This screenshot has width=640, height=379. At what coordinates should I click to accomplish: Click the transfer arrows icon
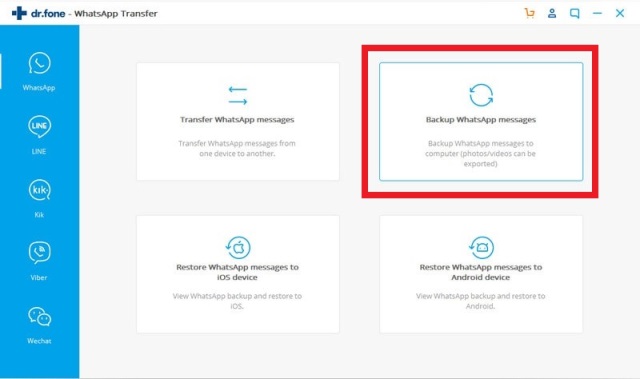[238, 95]
